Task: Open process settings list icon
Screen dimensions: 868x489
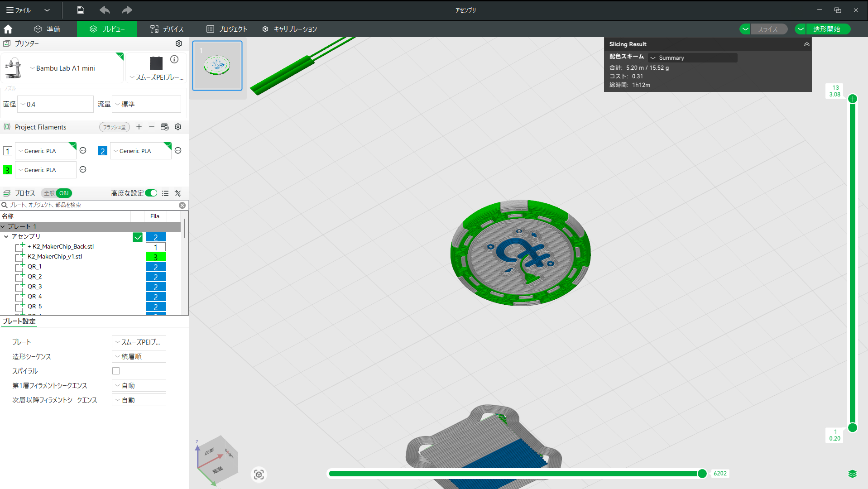Action: (165, 193)
